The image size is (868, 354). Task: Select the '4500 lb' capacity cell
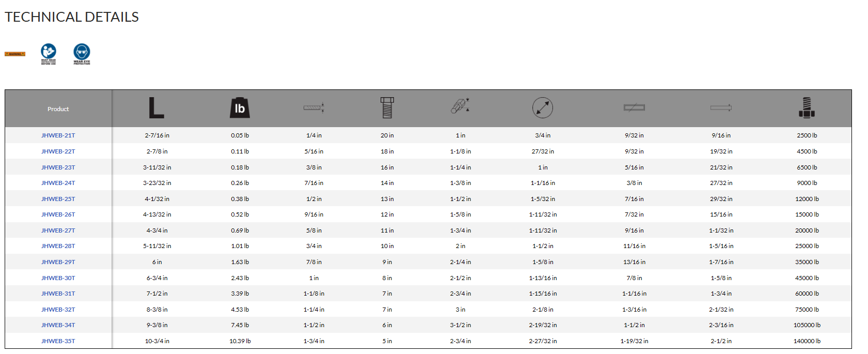point(807,151)
